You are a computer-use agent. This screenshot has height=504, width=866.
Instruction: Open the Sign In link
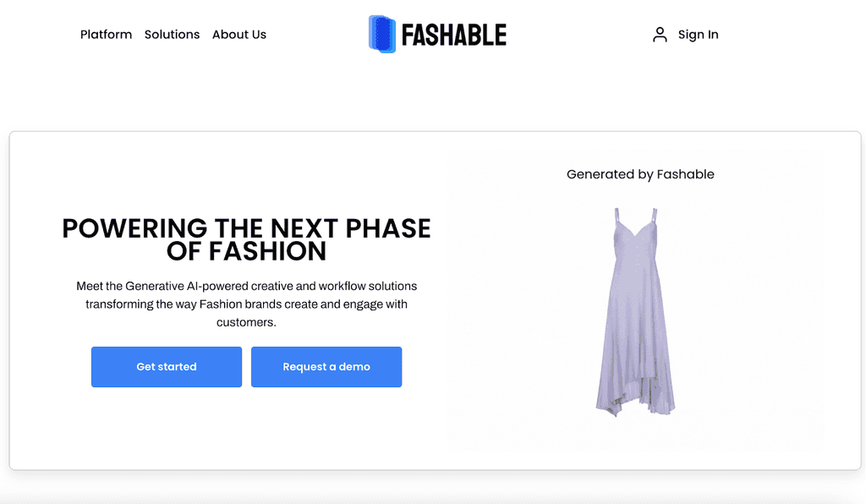pyautogui.click(x=699, y=34)
